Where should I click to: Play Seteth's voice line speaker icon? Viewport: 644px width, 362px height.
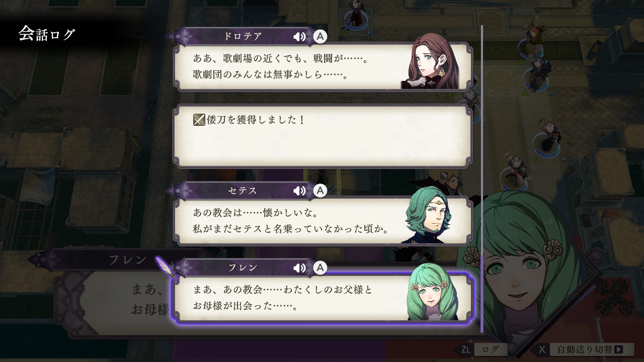300,191
